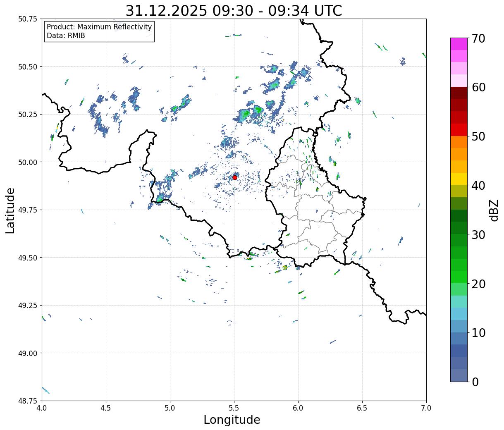Click the colorbar tick label 50

[x=479, y=136]
